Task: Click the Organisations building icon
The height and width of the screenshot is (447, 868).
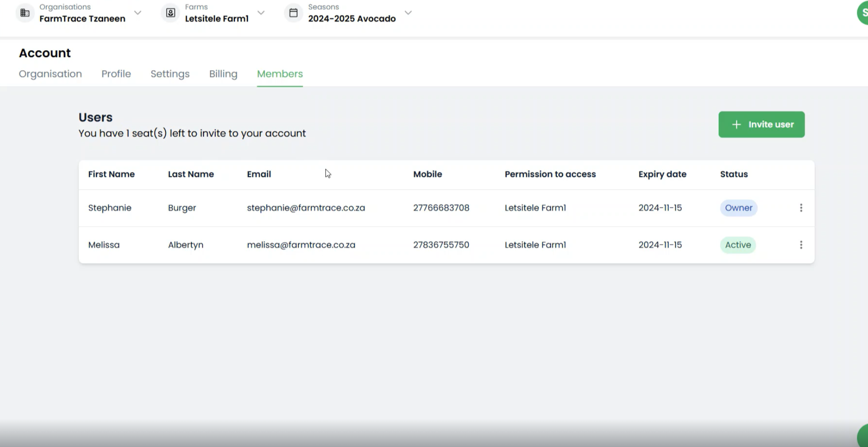Action: 25,13
